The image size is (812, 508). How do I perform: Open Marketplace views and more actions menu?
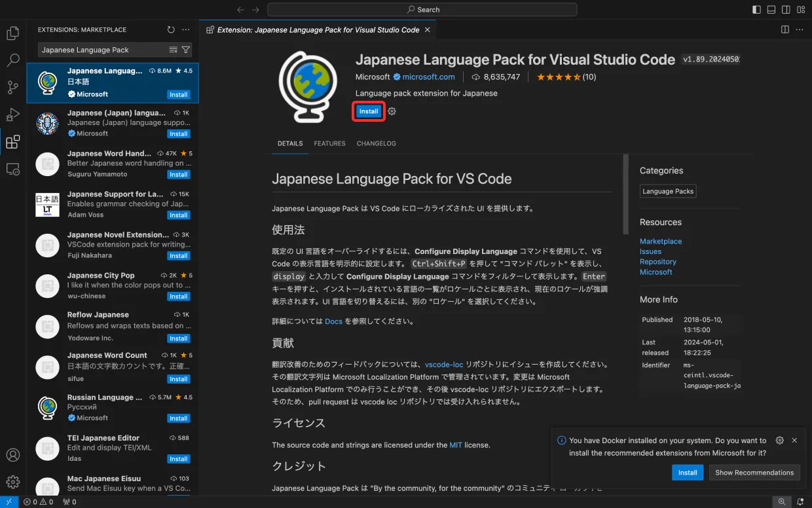186,29
